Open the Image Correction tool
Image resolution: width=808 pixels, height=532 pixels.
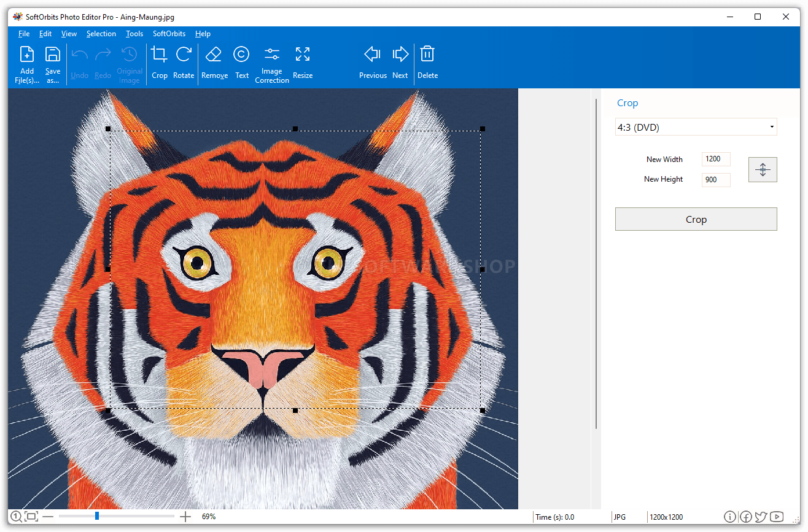[271, 54]
